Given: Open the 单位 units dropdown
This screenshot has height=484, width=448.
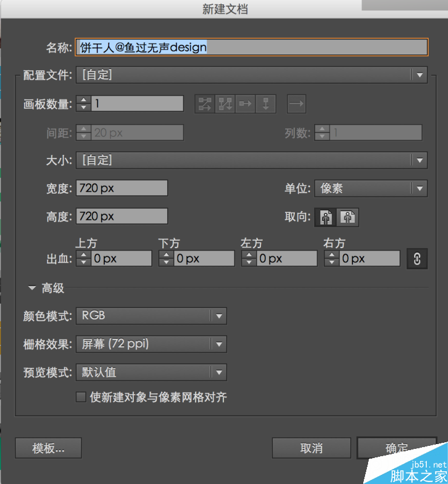Looking at the screenshot, I should pyautogui.click(x=371, y=188).
